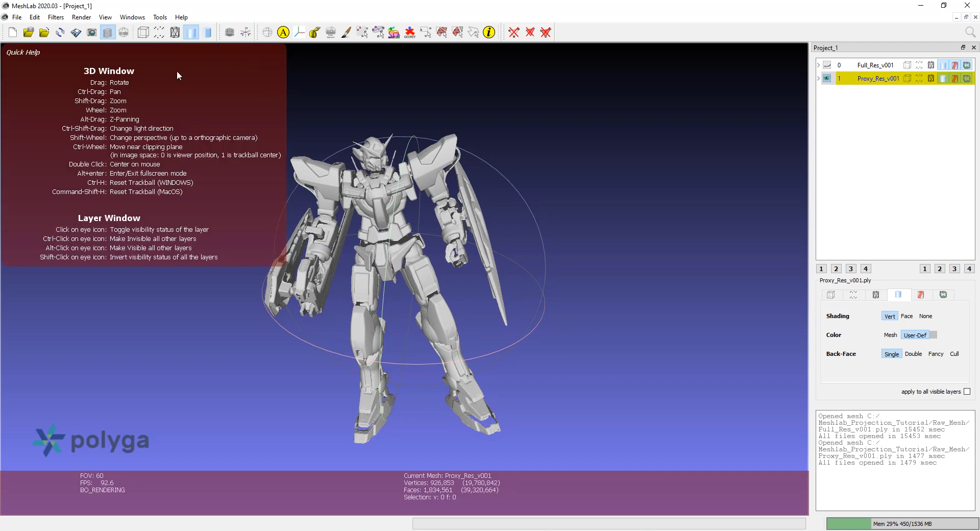This screenshot has width=980, height=531.
Task: Set Color to Mesh
Action: [x=890, y=335]
